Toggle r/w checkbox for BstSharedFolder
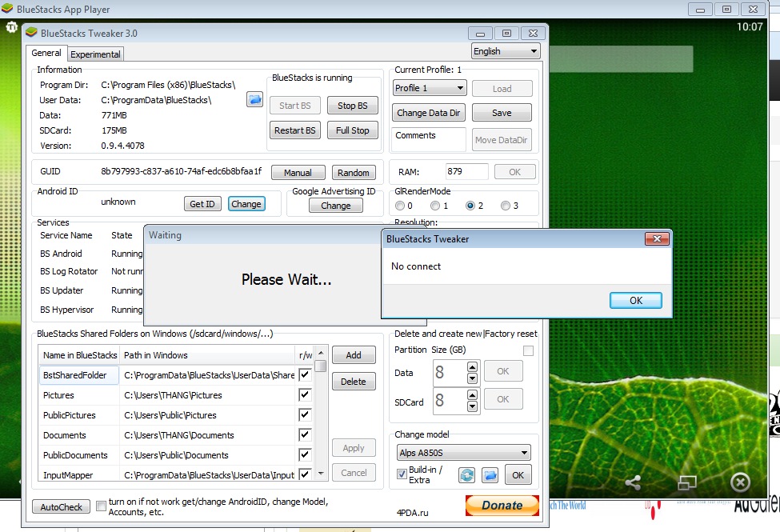Viewport: 780px width, 532px height. click(305, 374)
